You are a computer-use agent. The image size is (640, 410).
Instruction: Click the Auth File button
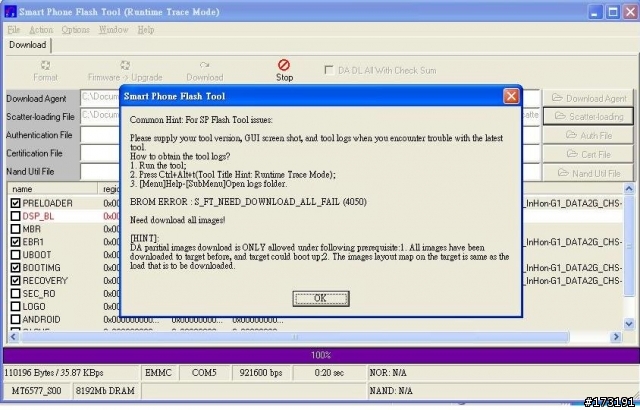point(588,135)
